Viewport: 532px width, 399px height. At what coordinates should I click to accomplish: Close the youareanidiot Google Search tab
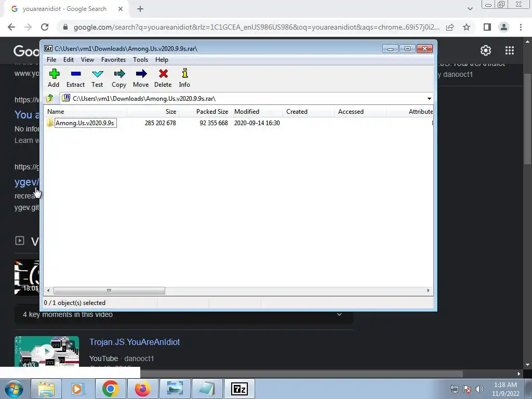[x=121, y=9]
